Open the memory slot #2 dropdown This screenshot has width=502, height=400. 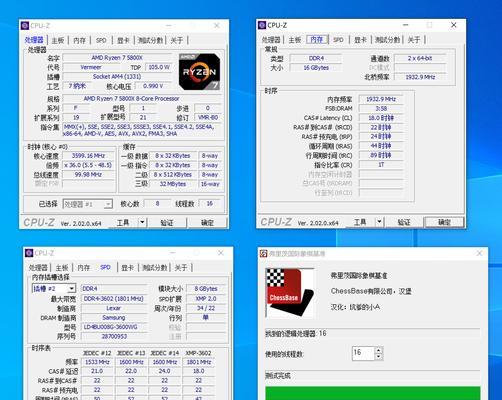tap(71, 289)
